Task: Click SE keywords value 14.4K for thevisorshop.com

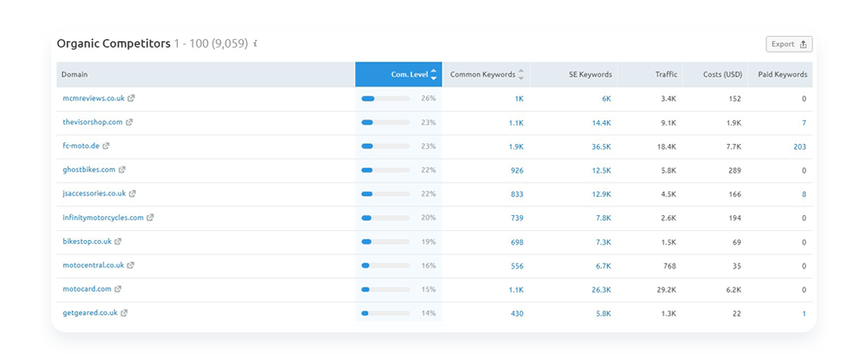Action: [602, 122]
